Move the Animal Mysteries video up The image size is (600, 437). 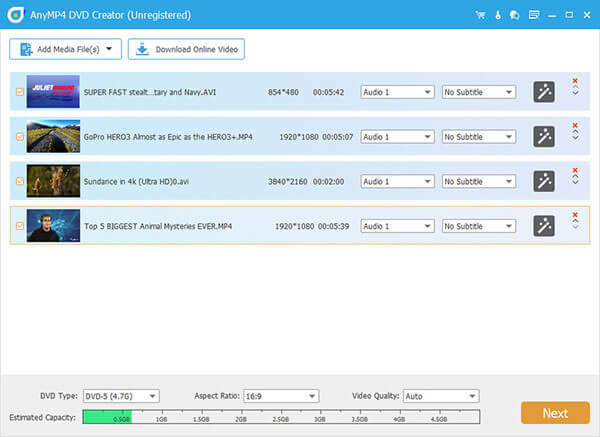tap(575, 221)
